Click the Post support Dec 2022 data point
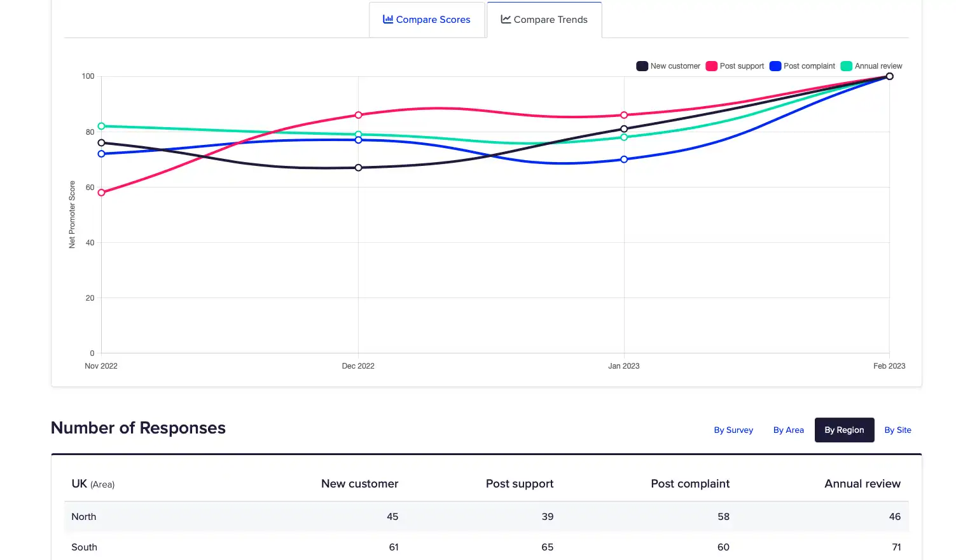Viewport: 956px width, 560px height. (x=358, y=115)
